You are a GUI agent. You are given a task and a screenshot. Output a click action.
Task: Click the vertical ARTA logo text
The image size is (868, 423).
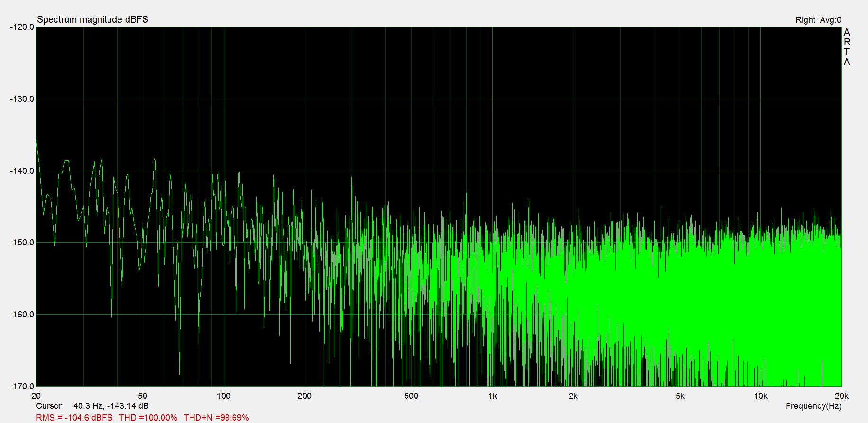tap(847, 47)
